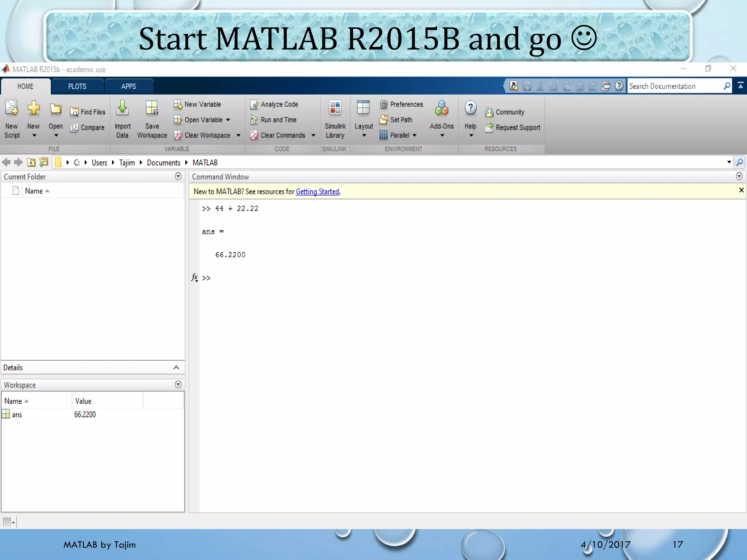
Task: Click Import Data
Action: pyautogui.click(x=123, y=119)
